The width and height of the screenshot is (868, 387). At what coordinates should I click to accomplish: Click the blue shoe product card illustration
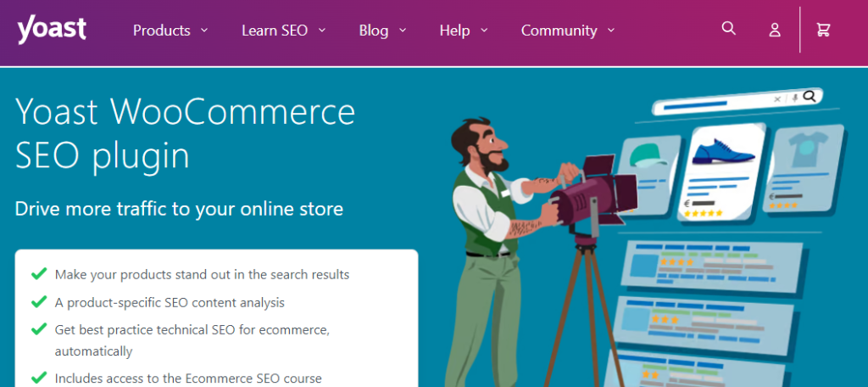(x=722, y=172)
